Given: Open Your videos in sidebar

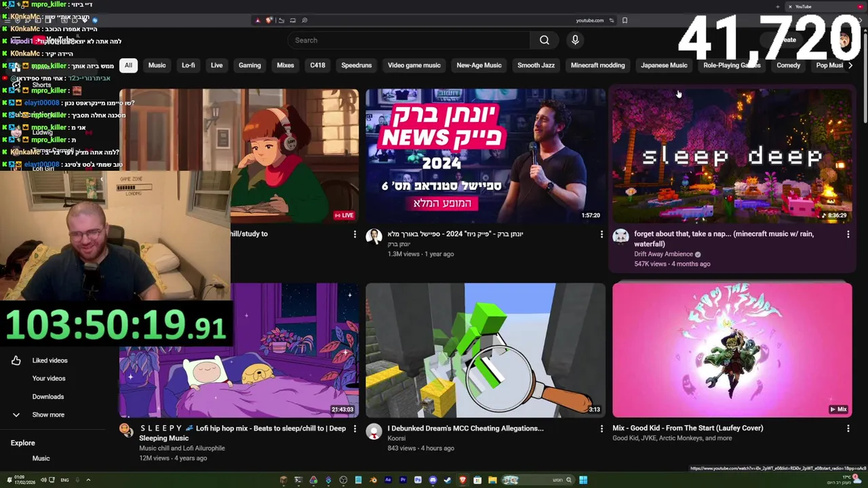Looking at the screenshot, I should [49, 379].
